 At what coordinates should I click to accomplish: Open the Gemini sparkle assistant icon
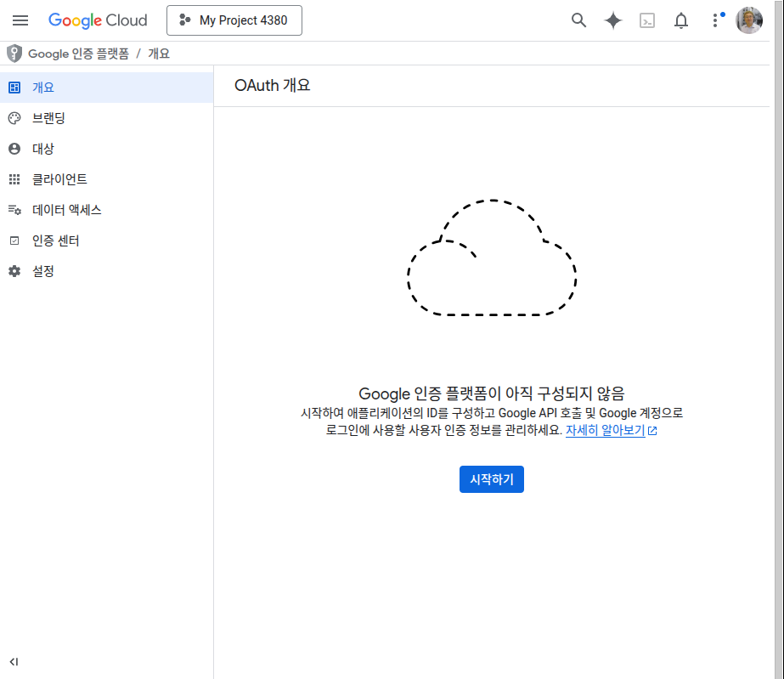[x=612, y=20]
